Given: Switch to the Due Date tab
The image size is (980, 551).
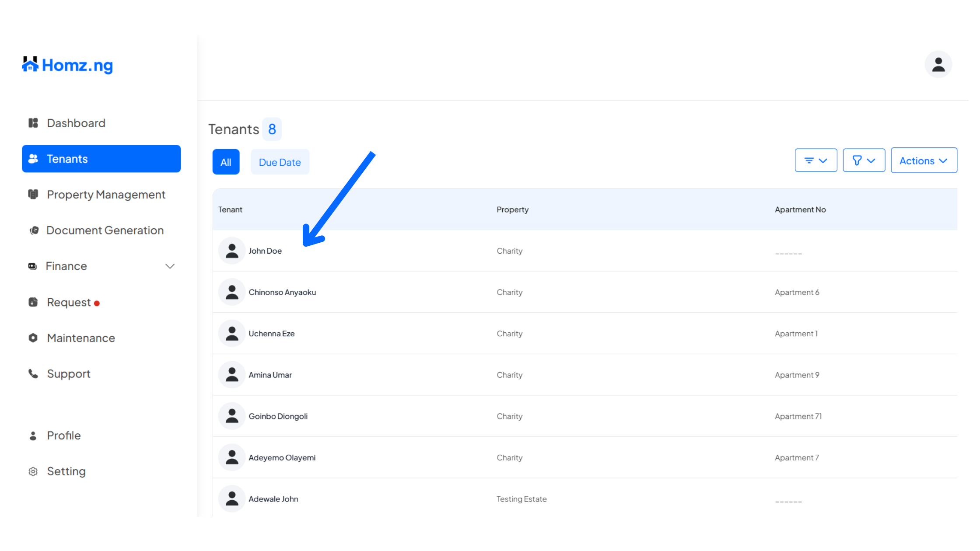Looking at the screenshot, I should pos(280,162).
